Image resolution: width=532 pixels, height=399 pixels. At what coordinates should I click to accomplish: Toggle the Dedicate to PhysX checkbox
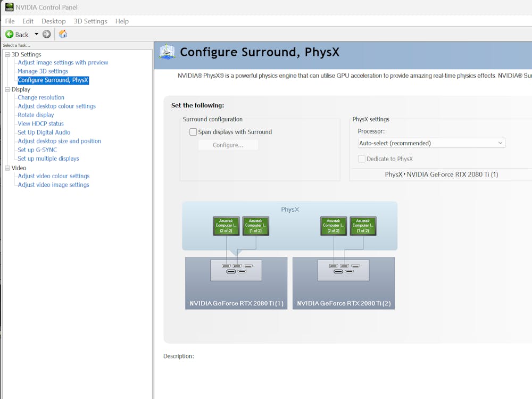[x=362, y=159]
